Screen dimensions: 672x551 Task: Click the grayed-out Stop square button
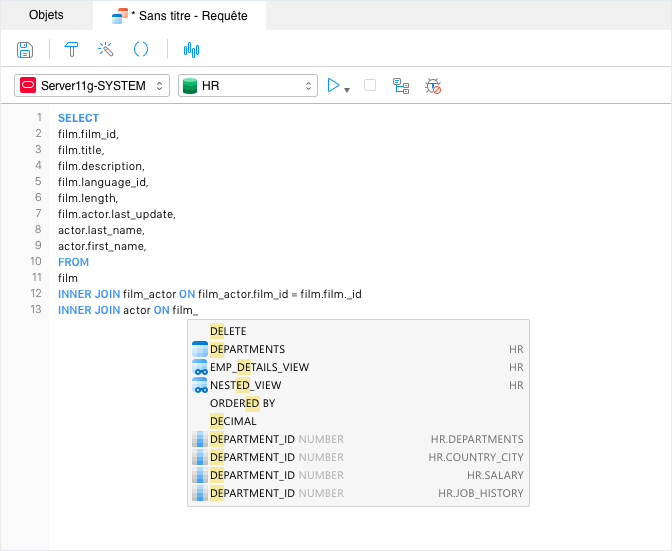(370, 85)
